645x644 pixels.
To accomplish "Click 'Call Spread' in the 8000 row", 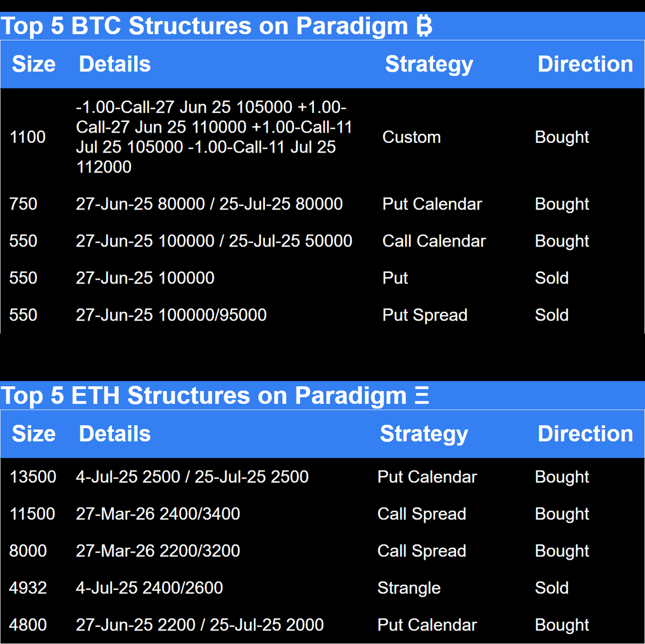I will 421,552.
